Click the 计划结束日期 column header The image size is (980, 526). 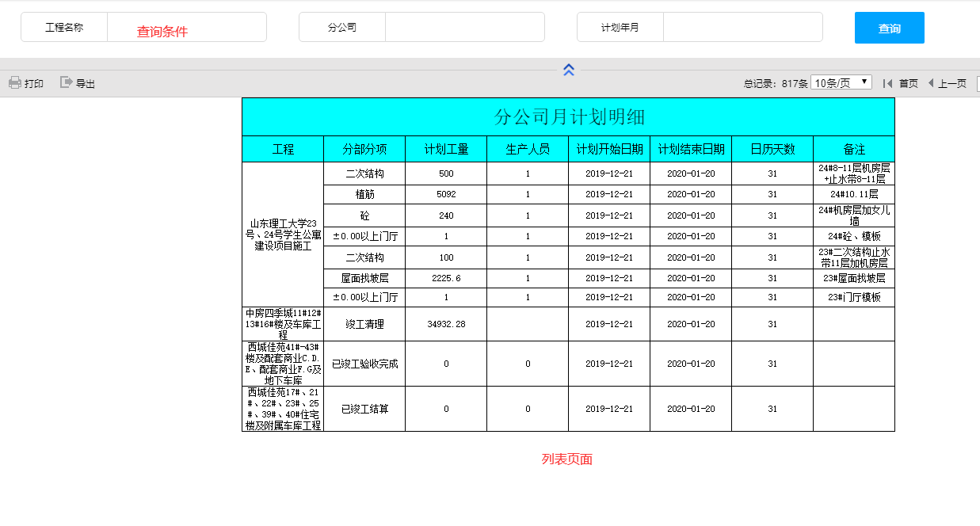click(x=691, y=149)
